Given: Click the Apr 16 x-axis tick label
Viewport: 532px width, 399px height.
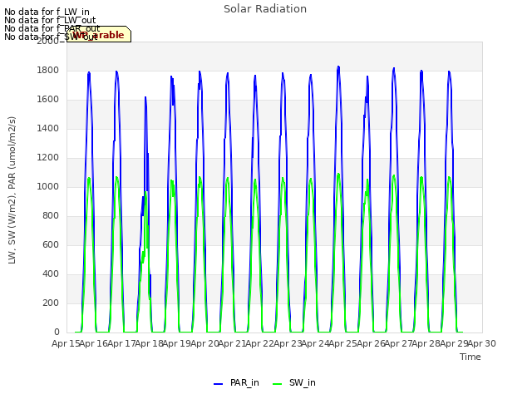Looking at the screenshot, I should [94, 343].
